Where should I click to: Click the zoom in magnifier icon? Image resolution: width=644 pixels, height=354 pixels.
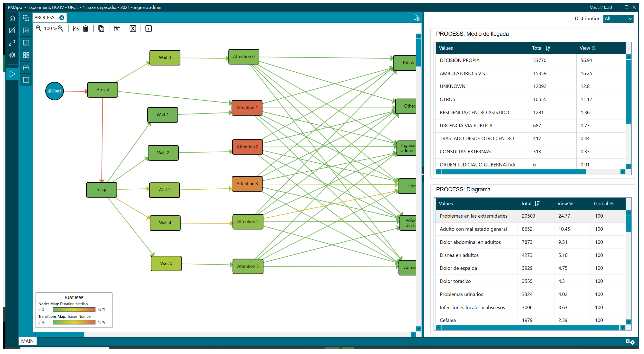point(61,29)
